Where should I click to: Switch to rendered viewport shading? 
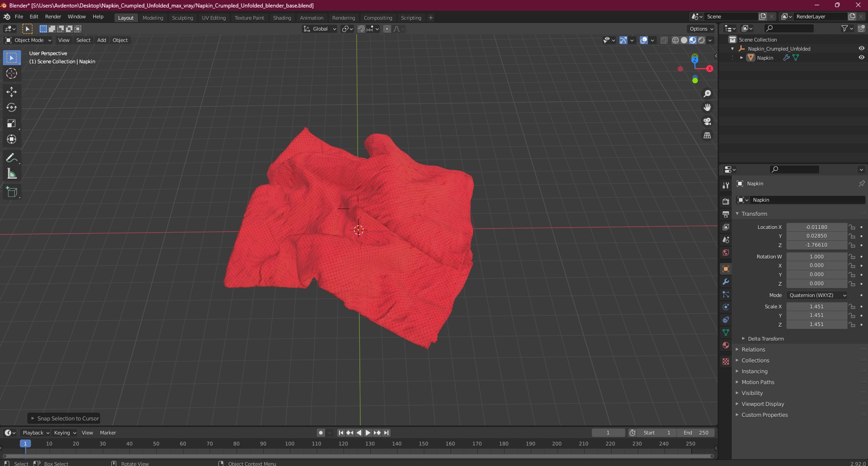(701, 40)
